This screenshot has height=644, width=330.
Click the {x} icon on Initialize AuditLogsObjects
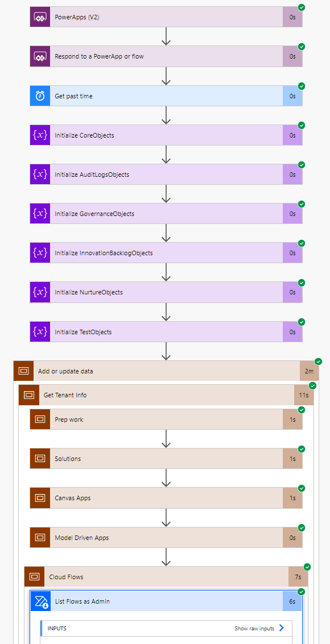39,174
